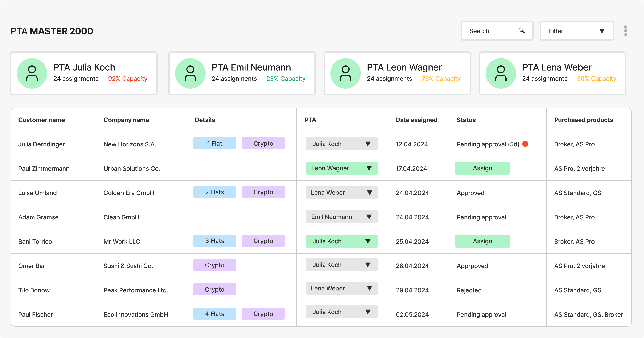Click the Status column header
This screenshot has height=338, width=644.
(x=466, y=120)
